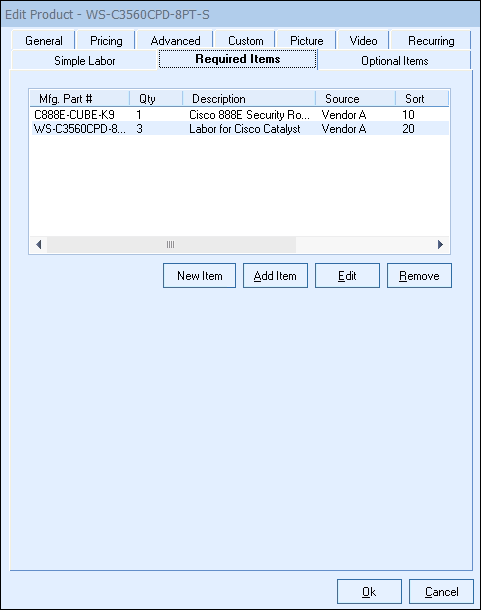This screenshot has width=481, height=610.
Task: Click the New Item button
Action: [x=200, y=275]
